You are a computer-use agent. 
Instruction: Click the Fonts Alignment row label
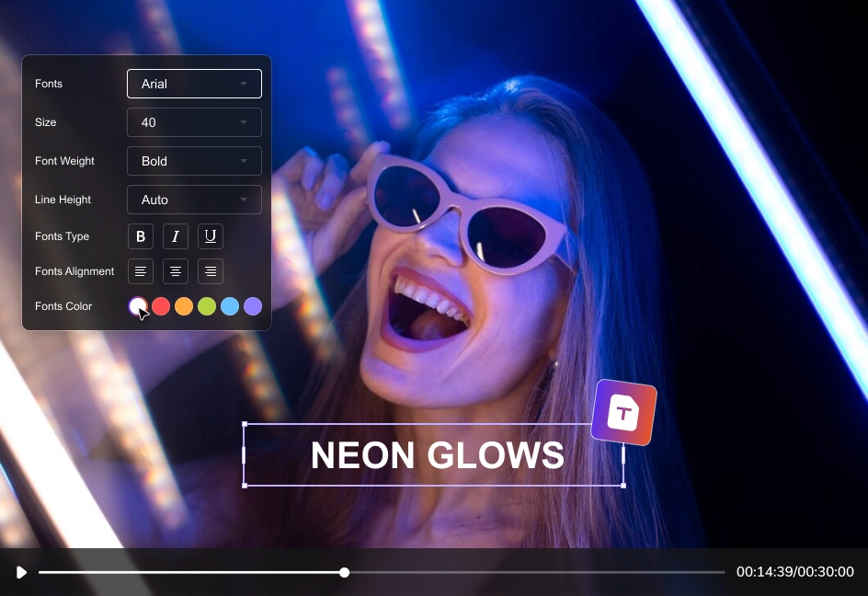coord(74,271)
